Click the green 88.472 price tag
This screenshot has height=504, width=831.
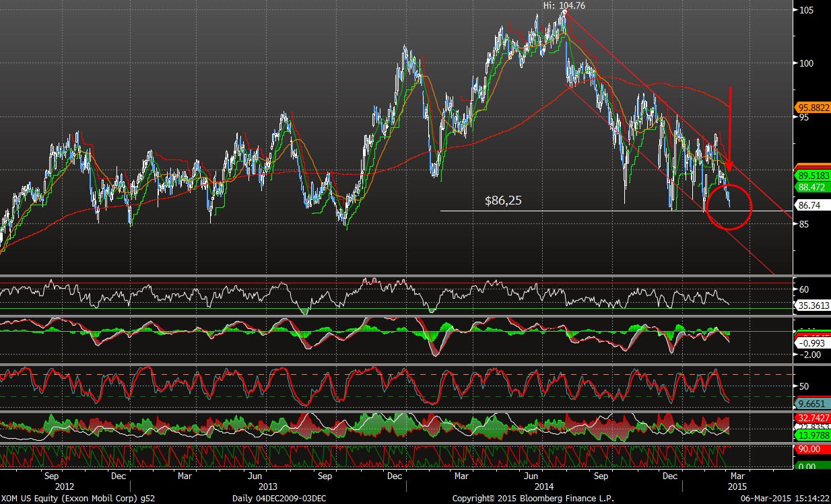[811, 187]
